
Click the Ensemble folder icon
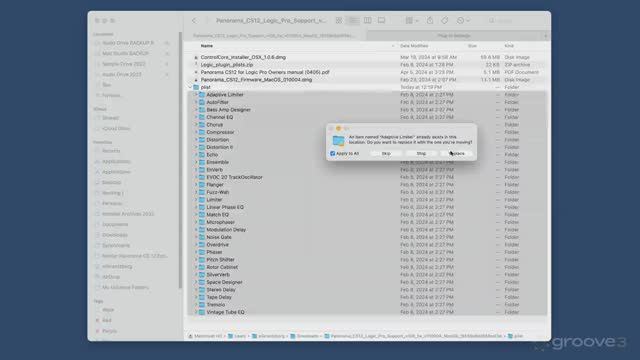pos(202,162)
